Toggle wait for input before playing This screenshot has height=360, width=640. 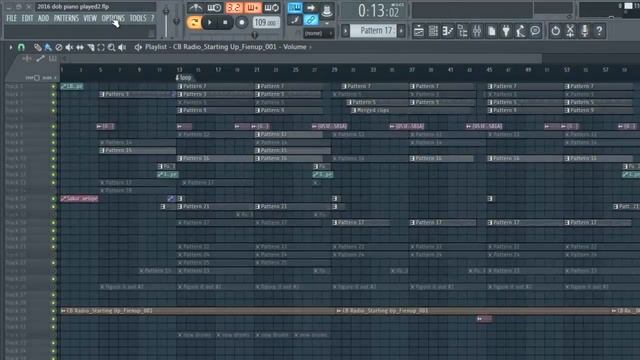pyautogui.click(x=214, y=7)
